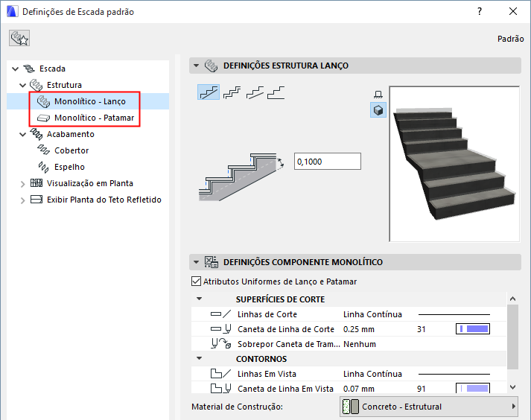This screenshot has height=420, width=531.
Task: Collapse the Contornos group
Action: click(200, 358)
